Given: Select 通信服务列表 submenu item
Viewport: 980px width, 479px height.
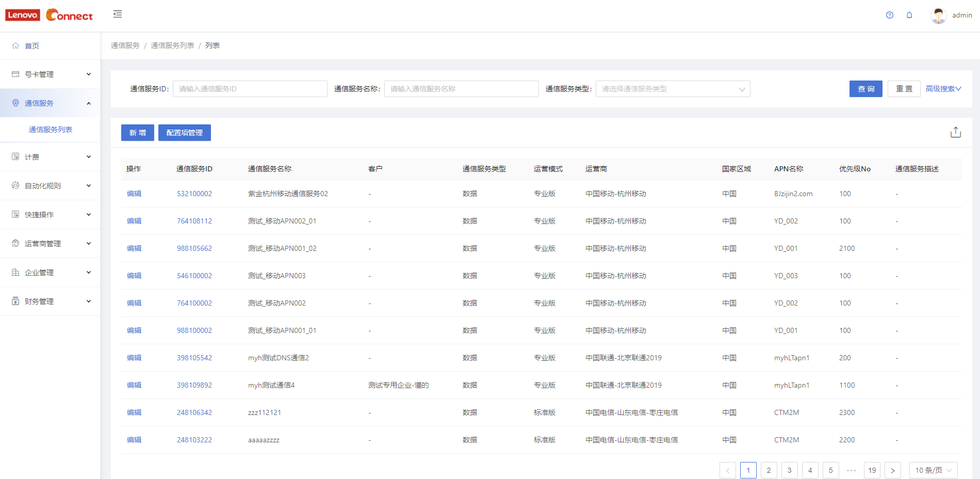Looking at the screenshot, I should pos(51,130).
